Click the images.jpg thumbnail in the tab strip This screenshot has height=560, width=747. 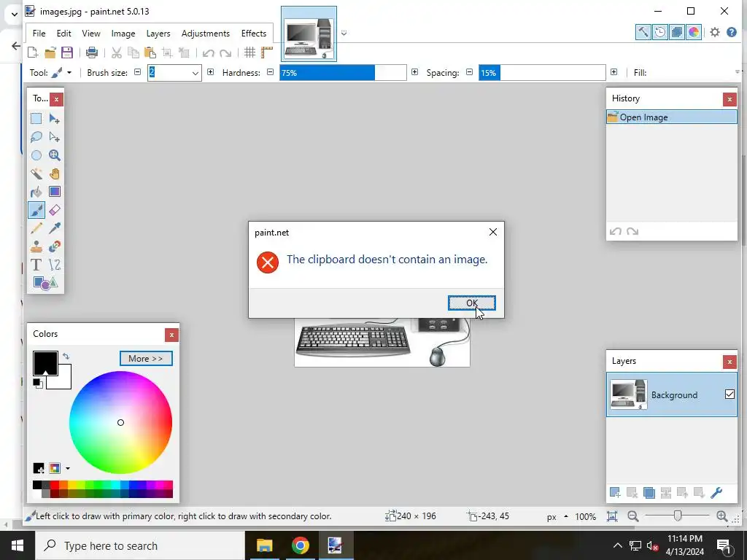[x=309, y=34]
